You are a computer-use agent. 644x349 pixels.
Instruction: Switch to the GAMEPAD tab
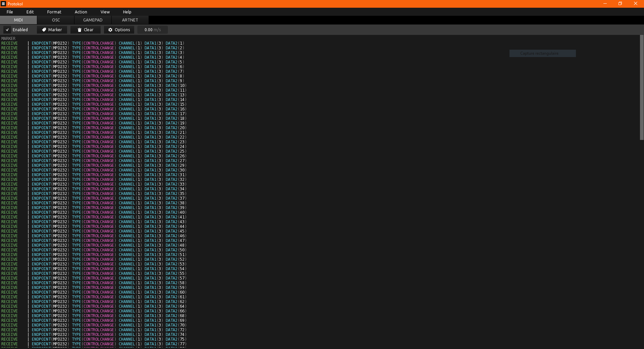[x=93, y=20]
